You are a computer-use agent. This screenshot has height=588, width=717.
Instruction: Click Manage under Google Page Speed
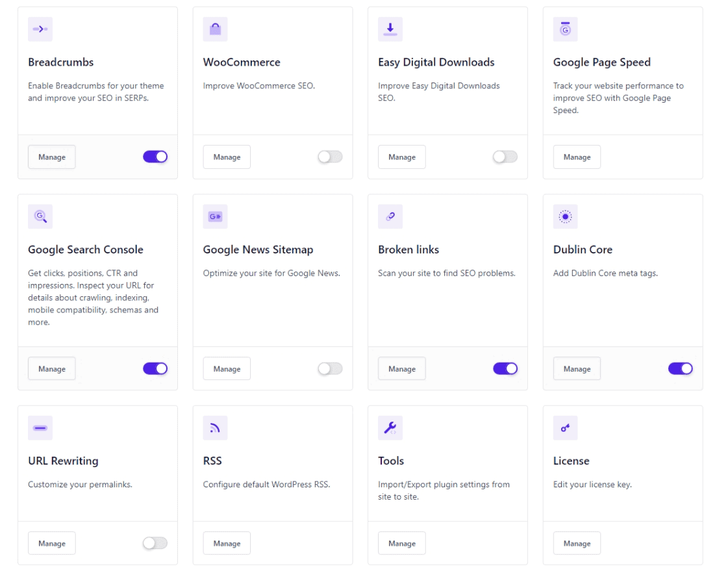(x=577, y=157)
